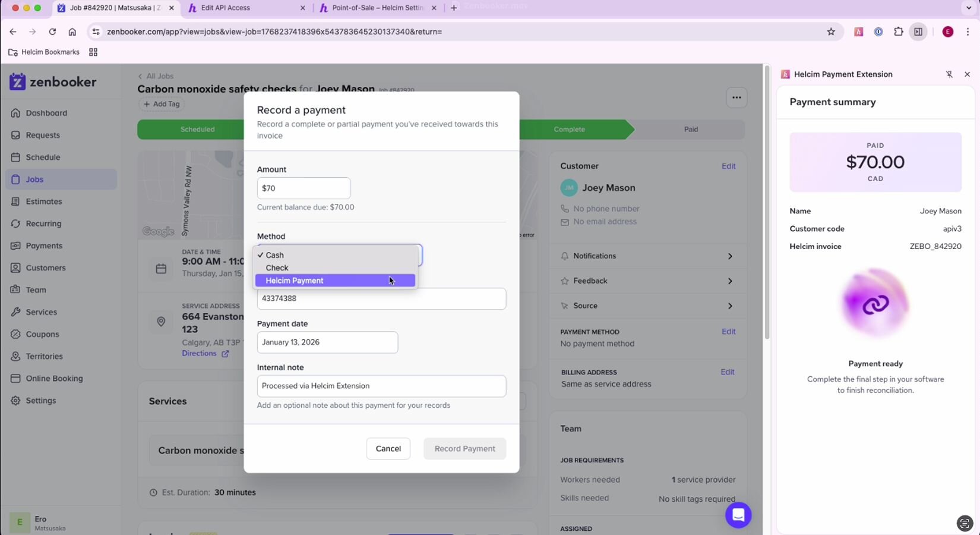Viewport: 980px width, 535px height.
Task: Open a new browser tab
Action: point(454,8)
